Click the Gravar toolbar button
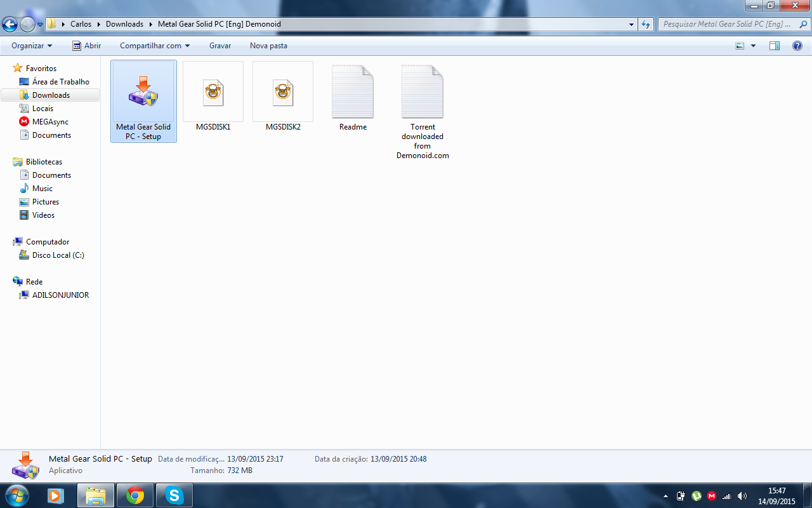Viewport: 812px width, 508px height. [x=220, y=46]
